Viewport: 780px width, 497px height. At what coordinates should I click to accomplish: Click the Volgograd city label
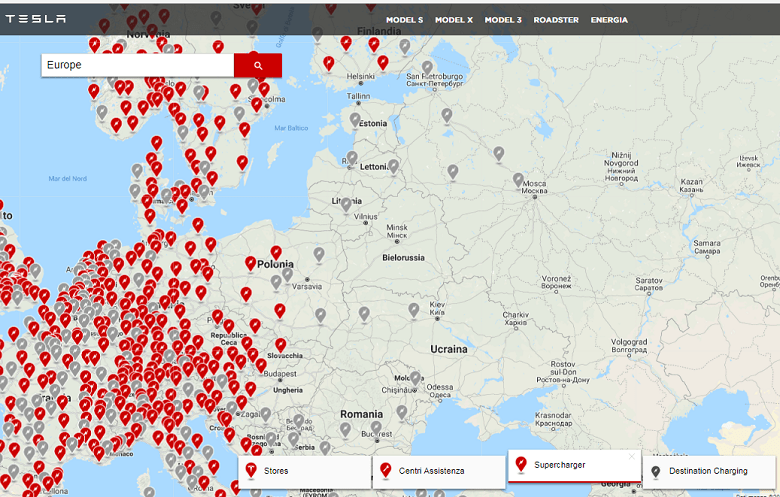629,346
